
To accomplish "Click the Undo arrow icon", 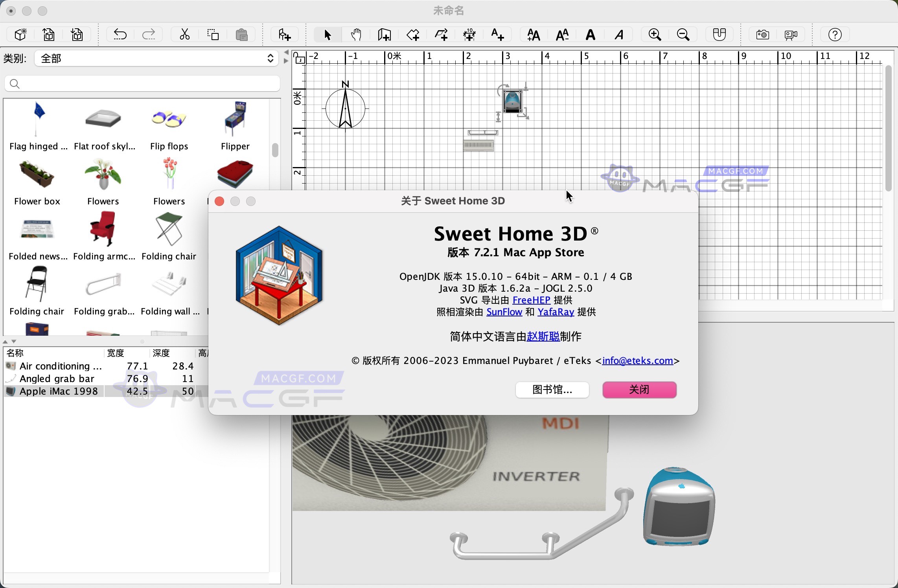I will tap(120, 35).
